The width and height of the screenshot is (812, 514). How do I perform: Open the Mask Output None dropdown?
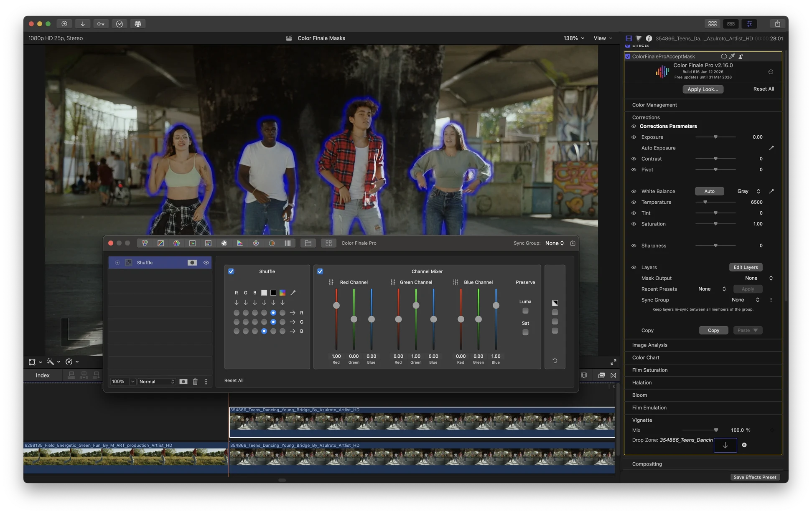(x=759, y=278)
